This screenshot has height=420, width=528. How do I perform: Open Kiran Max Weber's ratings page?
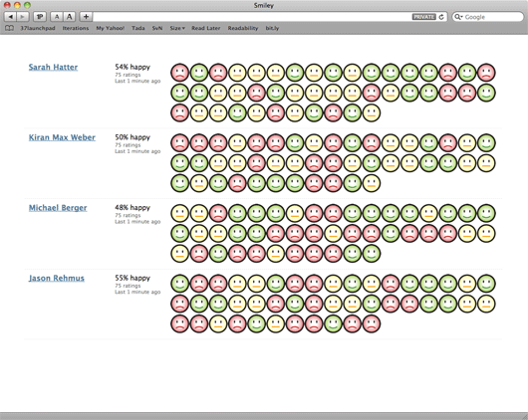[62, 137]
